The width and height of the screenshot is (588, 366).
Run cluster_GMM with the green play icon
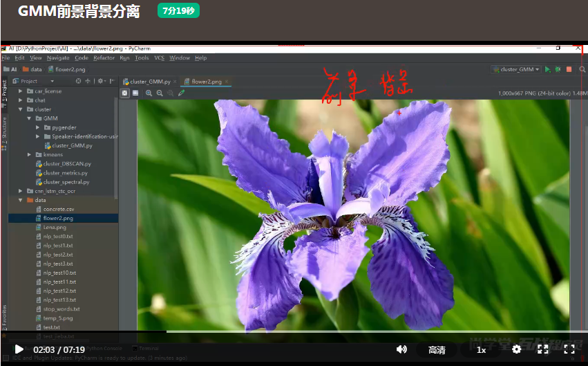tap(547, 69)
